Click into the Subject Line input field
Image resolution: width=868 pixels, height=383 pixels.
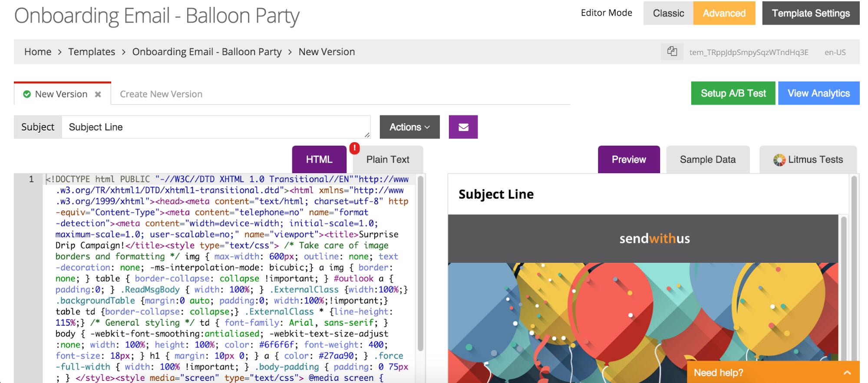[215, 127]
